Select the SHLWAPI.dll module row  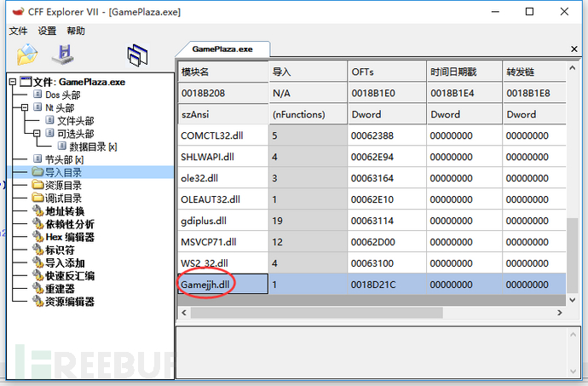[x=372, y=157]
